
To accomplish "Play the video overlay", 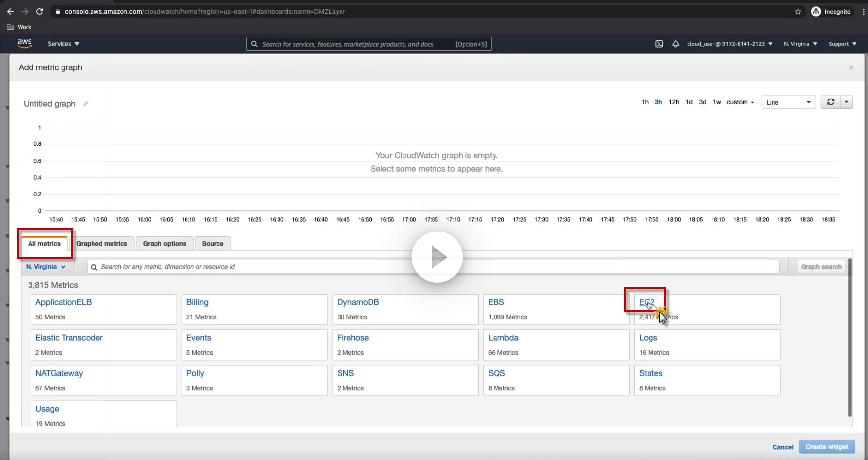I will (437, 257).
